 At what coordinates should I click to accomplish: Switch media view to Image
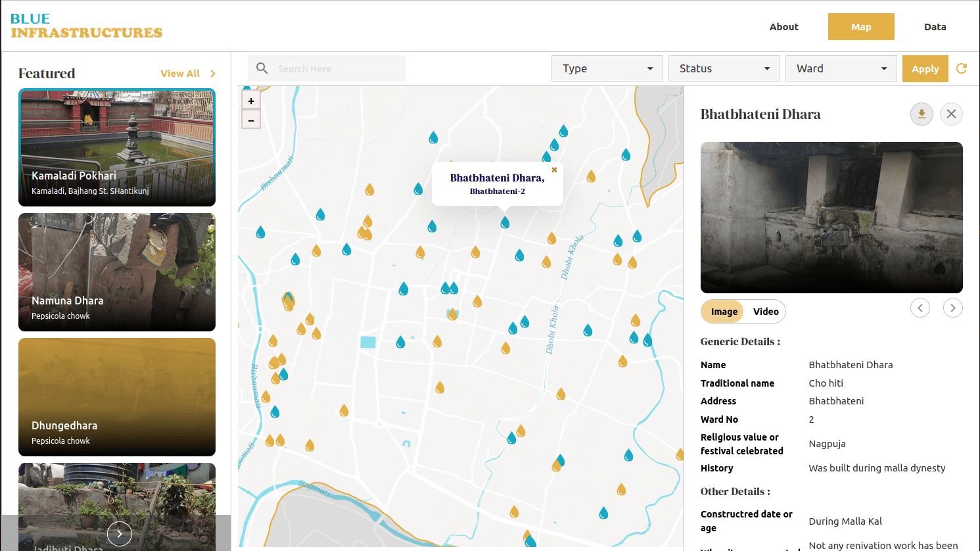(x=724, y=312)
